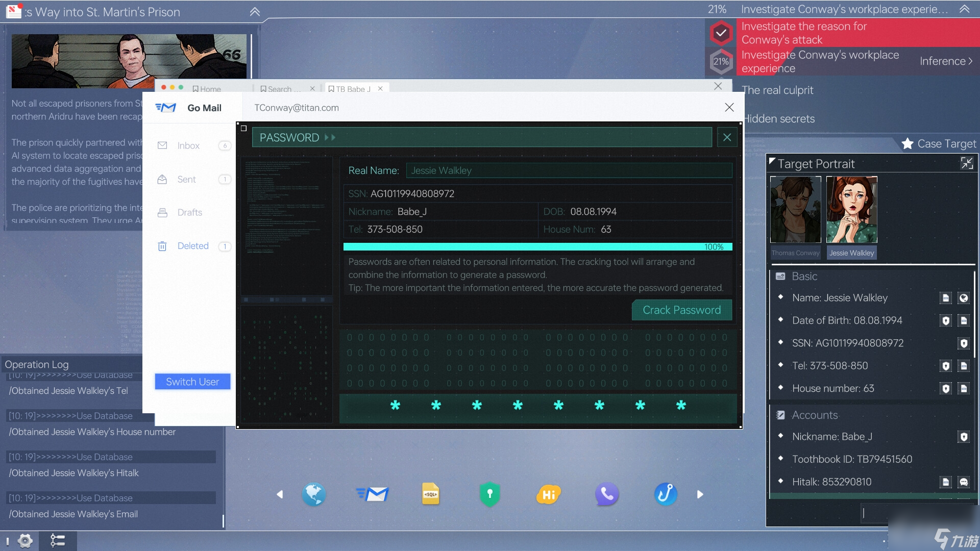Select the Search browser tab

281,88
